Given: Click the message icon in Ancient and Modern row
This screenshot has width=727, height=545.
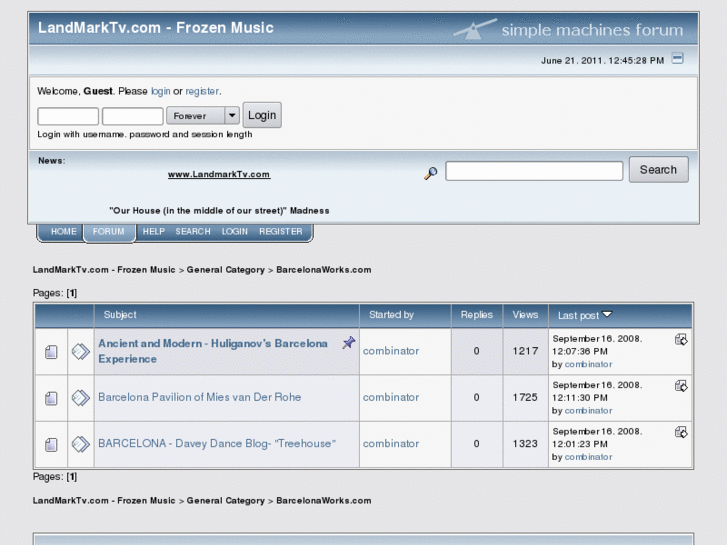Looking at the screenshot, I should point(81,352).
